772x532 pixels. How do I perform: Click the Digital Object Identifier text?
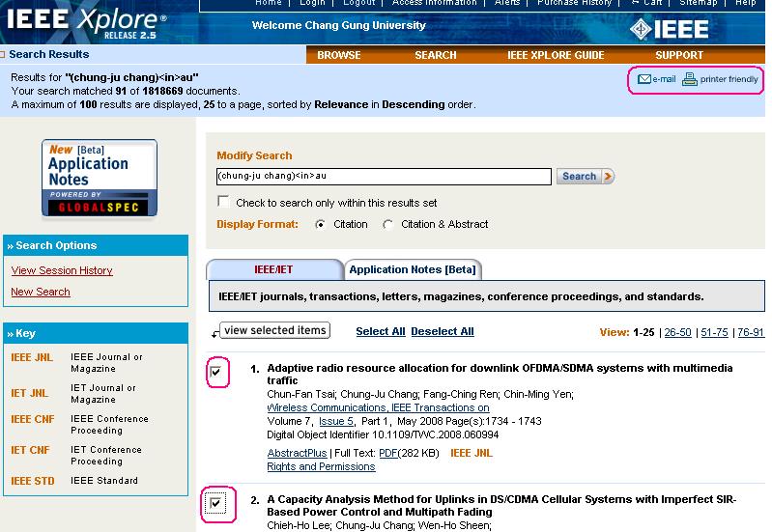pyautogui.click(x=383, y=435)
